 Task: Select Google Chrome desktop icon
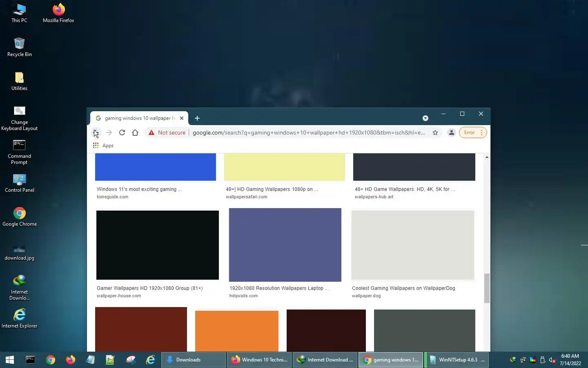click(19, 217)
